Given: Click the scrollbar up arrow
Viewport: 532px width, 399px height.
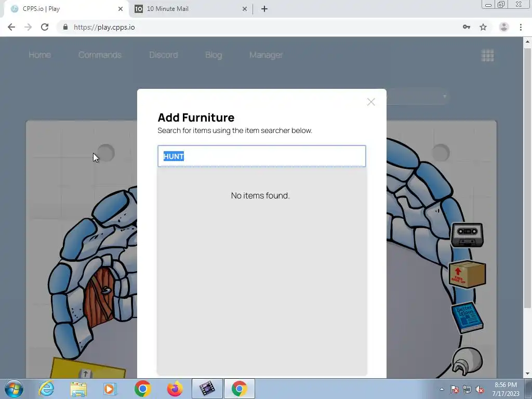Looking at the screenshot, I should (x=527, y=42).
